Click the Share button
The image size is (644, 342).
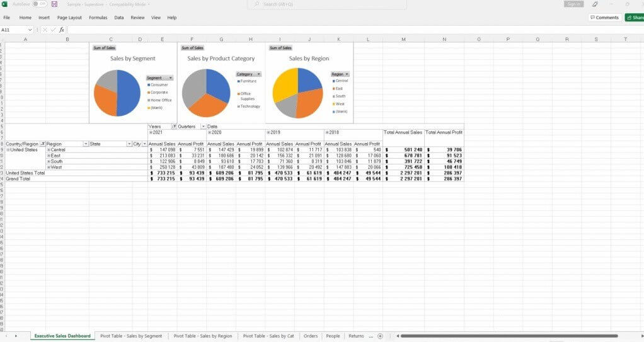coord(635,18)
